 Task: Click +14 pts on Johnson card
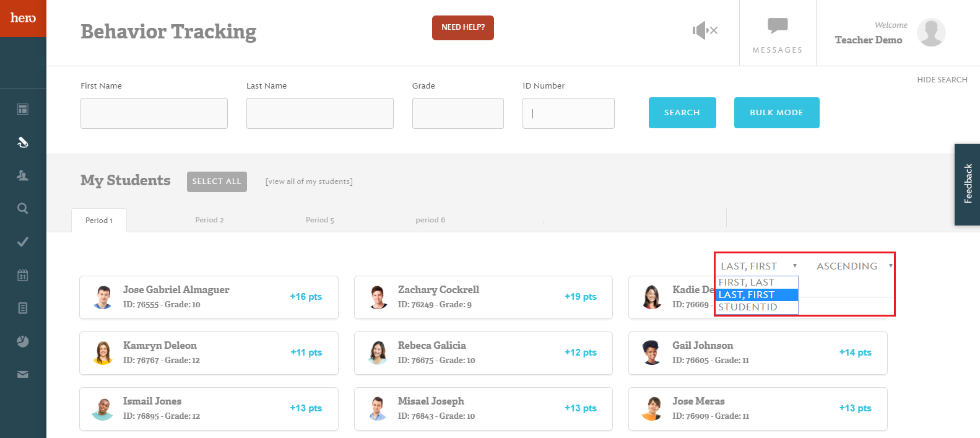[x=855, y=353]
